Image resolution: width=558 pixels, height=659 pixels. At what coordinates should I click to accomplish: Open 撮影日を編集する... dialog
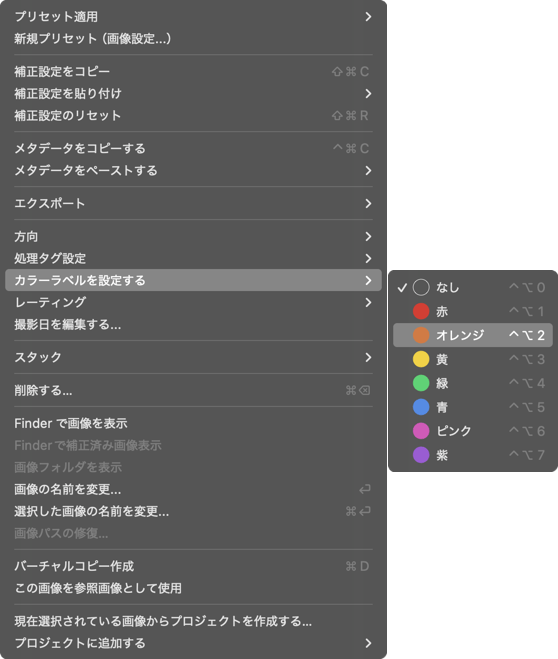click(193, 324)
